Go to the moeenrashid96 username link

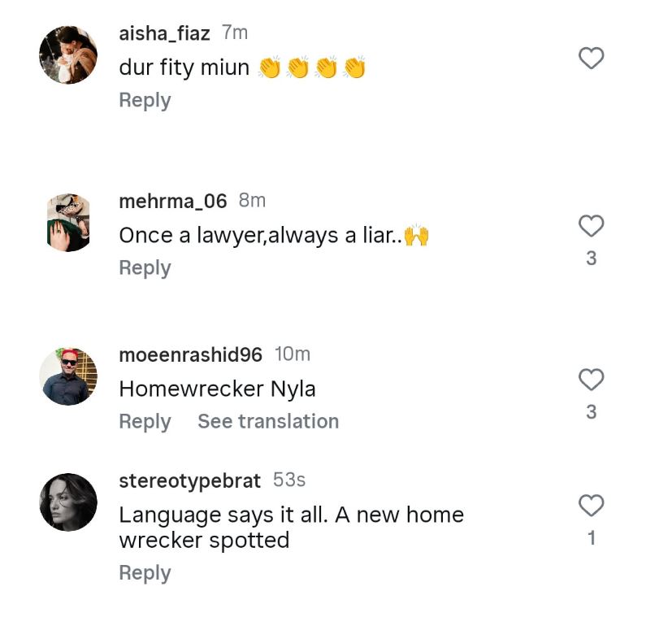click(190, 355)
